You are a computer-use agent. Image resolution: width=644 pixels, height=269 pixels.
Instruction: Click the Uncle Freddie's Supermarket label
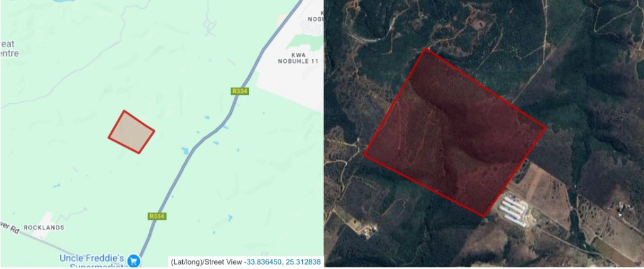(x=92, y=262)
